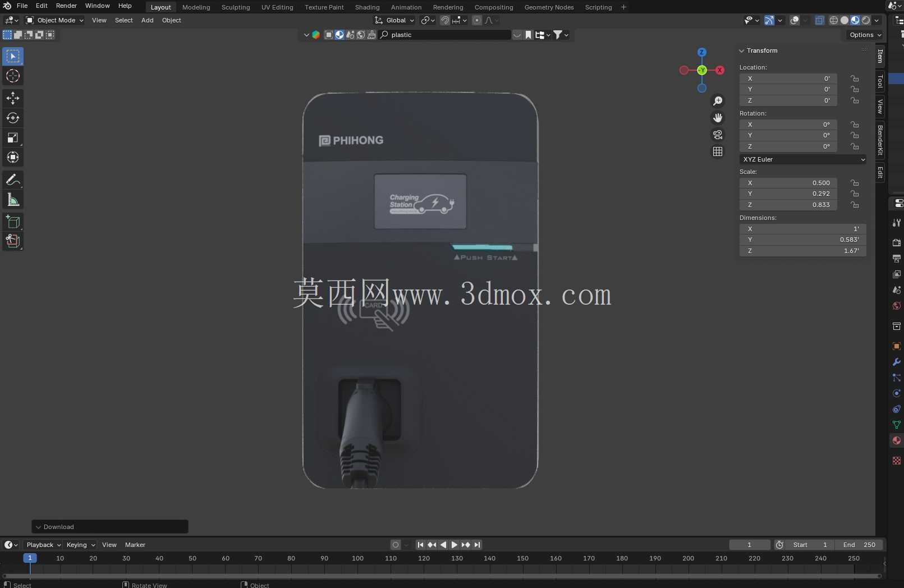904x588 pixels.
Task: Open the Object Mode dropdown
Action: click(54, 20)
